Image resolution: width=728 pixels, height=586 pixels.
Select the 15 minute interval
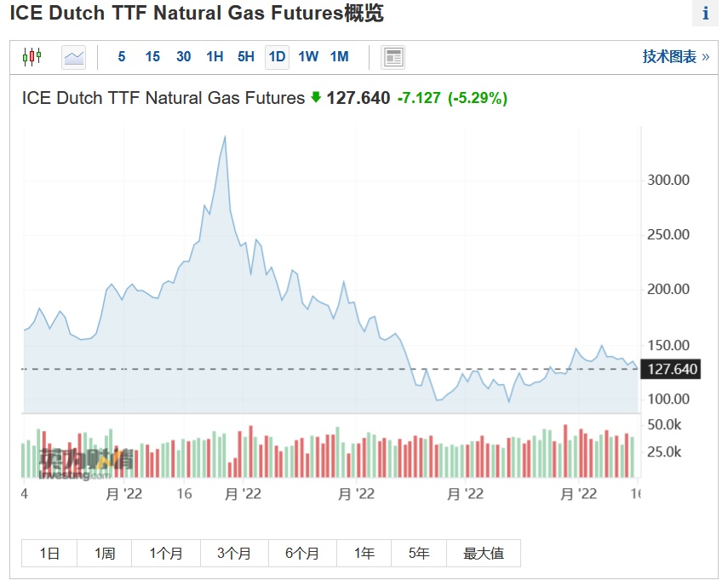pos(152,57)
